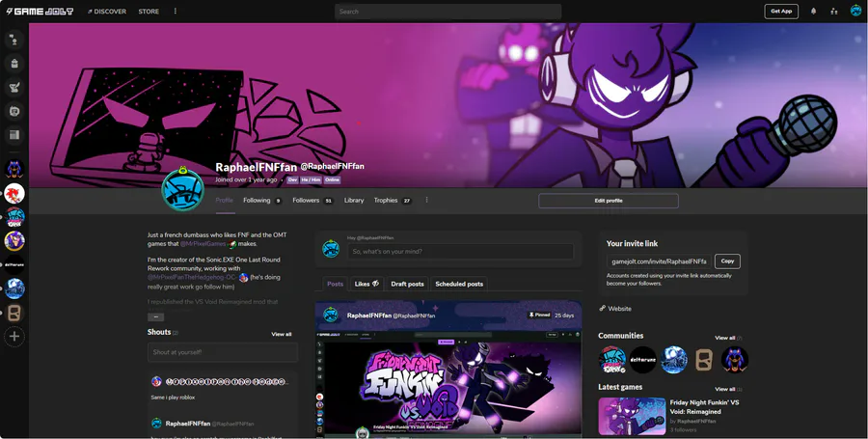Open the Friday Night Funkin' VS Void: Reimagined title
Image resolution: width=868 pixels, height=439 pixels.
click(704, 407)
